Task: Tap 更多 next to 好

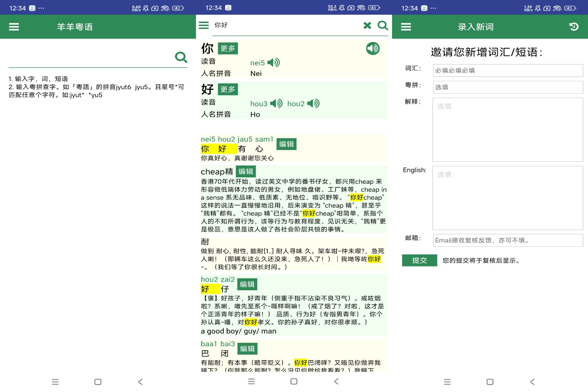Action: pos(228,89)
